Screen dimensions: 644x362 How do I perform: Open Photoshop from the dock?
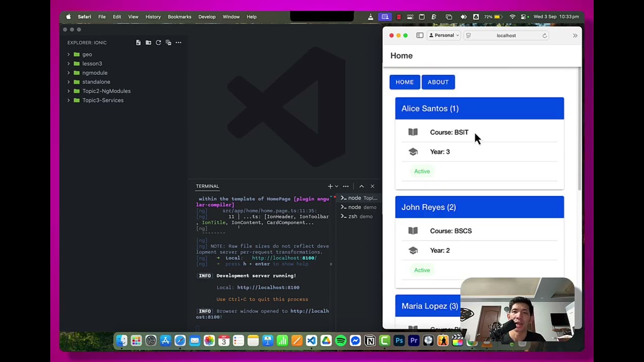pos(399,341)
